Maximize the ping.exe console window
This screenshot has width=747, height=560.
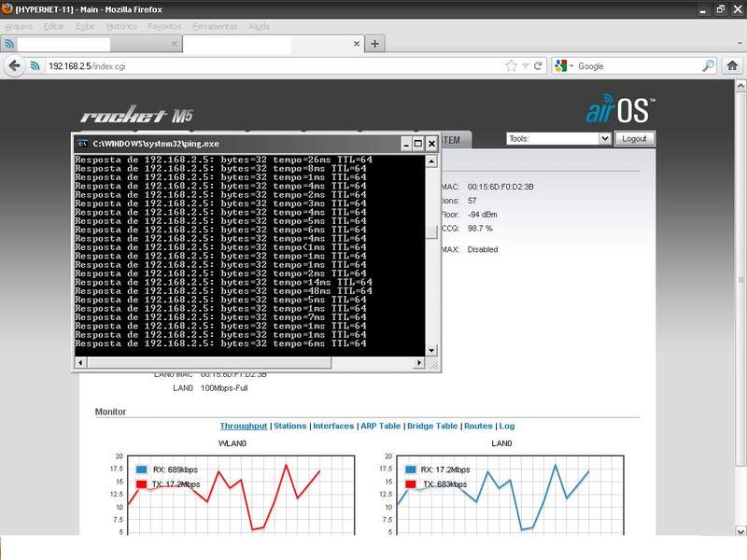417,144
